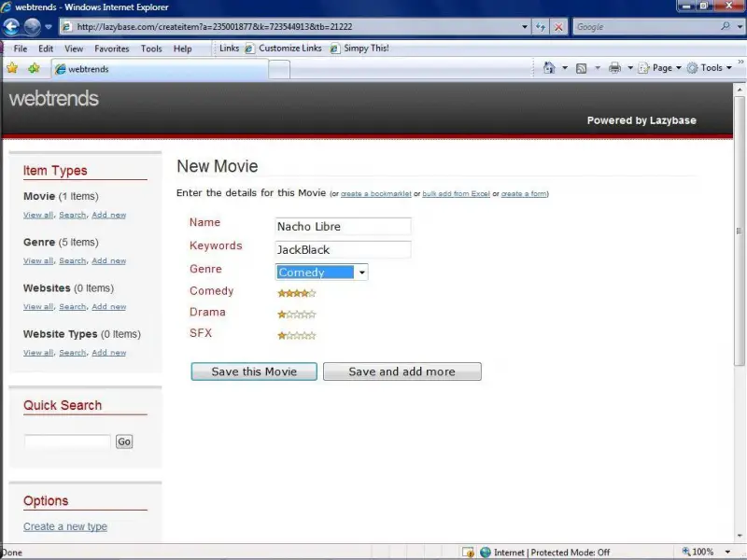This screenshot has width=747, height=560.
Task: Click the Go button in Quick Search
Action: tap(124, 441)
